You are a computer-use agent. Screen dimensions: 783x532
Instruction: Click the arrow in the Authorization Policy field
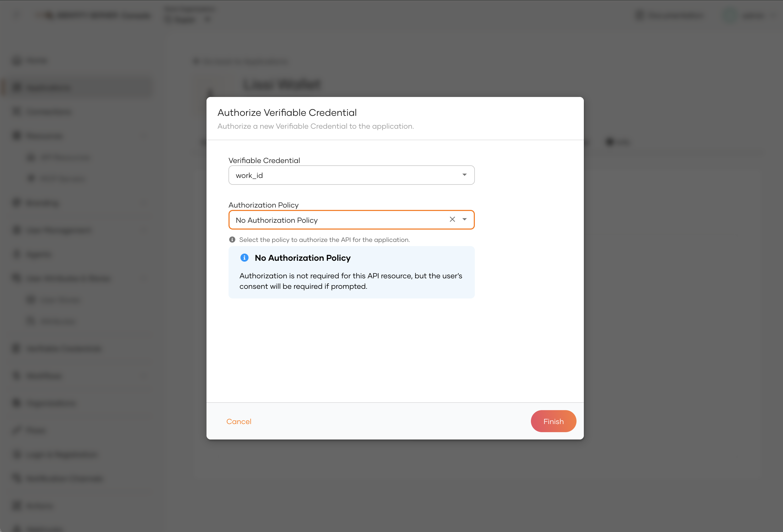click(464, 220)
